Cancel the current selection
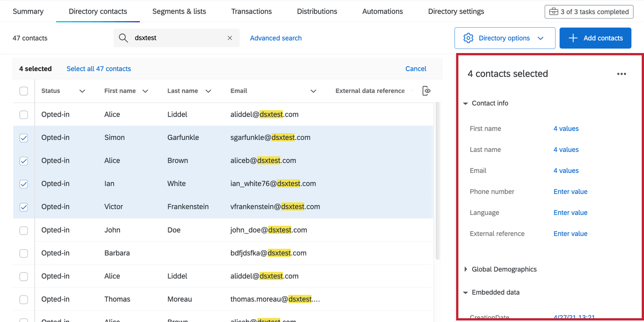Image resolution: width=644 pixels, height=322 pixels. click(x=416, y=69)
